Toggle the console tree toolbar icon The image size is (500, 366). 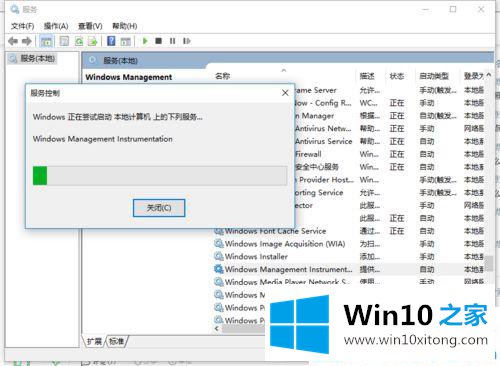point(46,41)
